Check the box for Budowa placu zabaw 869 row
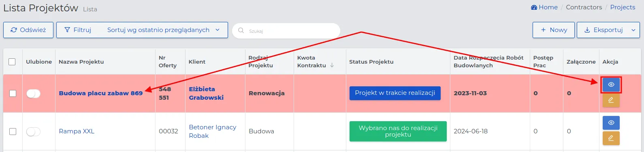The height and width of the screenshot is (152, 644). pos(13,93)
